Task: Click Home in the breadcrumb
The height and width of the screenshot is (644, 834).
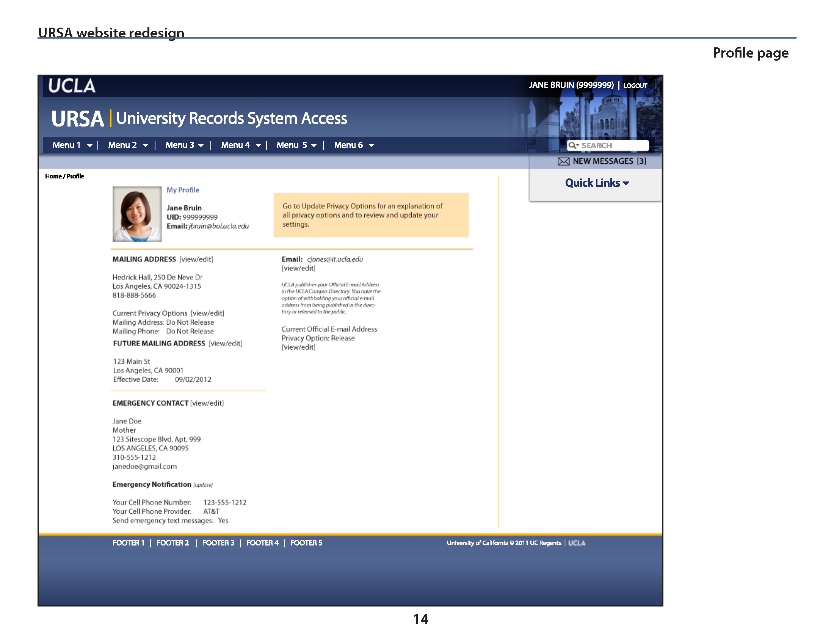Action: coord(53,176)
